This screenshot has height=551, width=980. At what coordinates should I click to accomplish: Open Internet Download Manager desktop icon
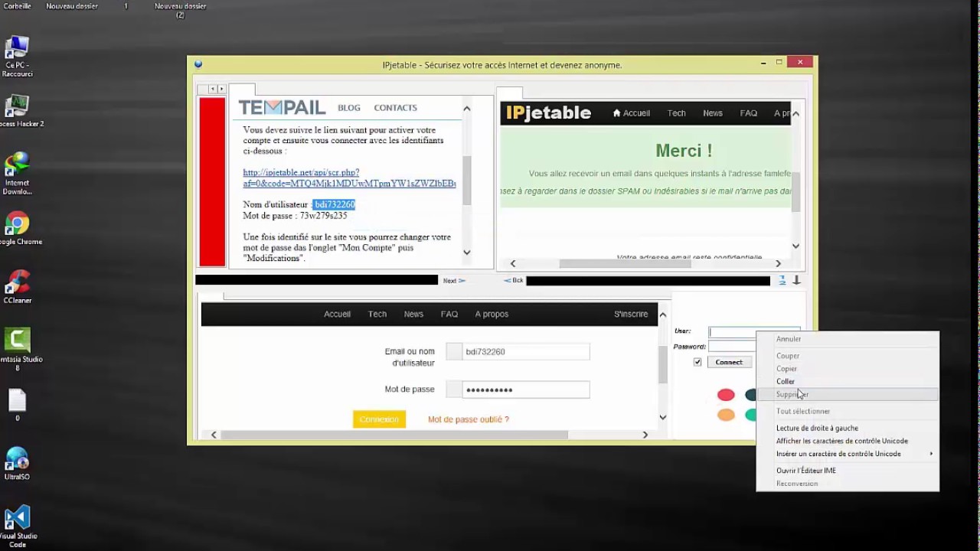(x=17, y=173)
